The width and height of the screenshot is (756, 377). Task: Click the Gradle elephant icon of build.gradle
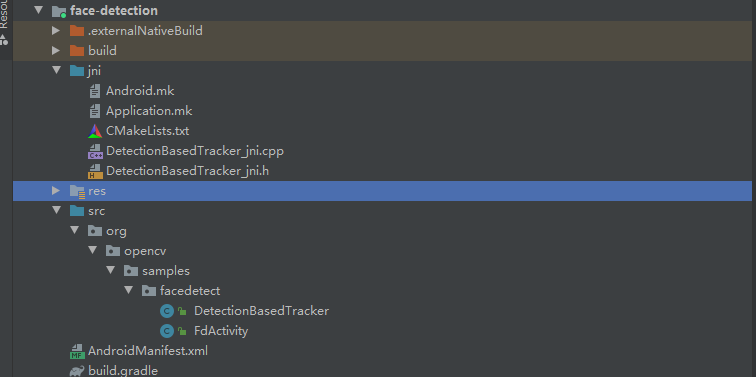click(x=77, y=371)
